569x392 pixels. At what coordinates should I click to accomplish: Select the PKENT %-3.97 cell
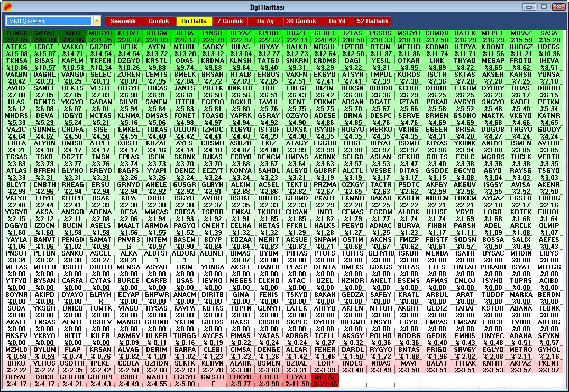pos(549,367)
